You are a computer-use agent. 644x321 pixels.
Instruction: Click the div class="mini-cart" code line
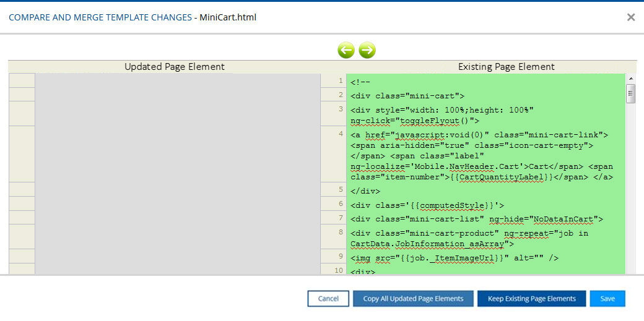pos(407,96)
